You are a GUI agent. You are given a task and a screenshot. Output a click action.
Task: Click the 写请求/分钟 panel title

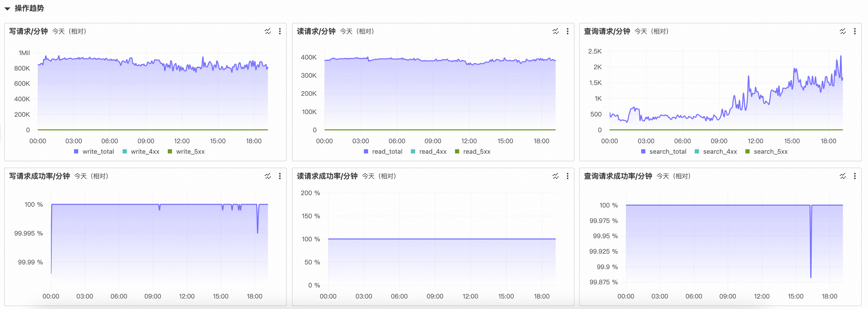point(28,31)
